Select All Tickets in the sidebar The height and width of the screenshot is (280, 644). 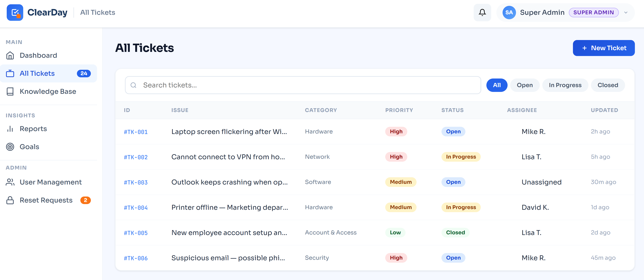click(49, 73)
